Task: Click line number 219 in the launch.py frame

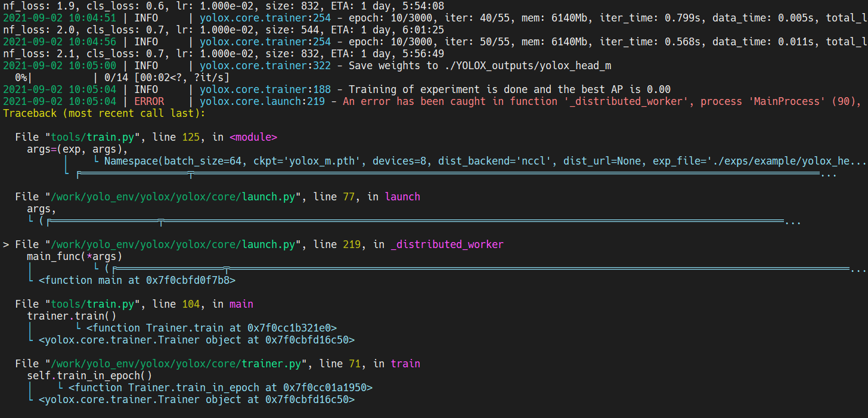Action: click(x=354, y=244)
